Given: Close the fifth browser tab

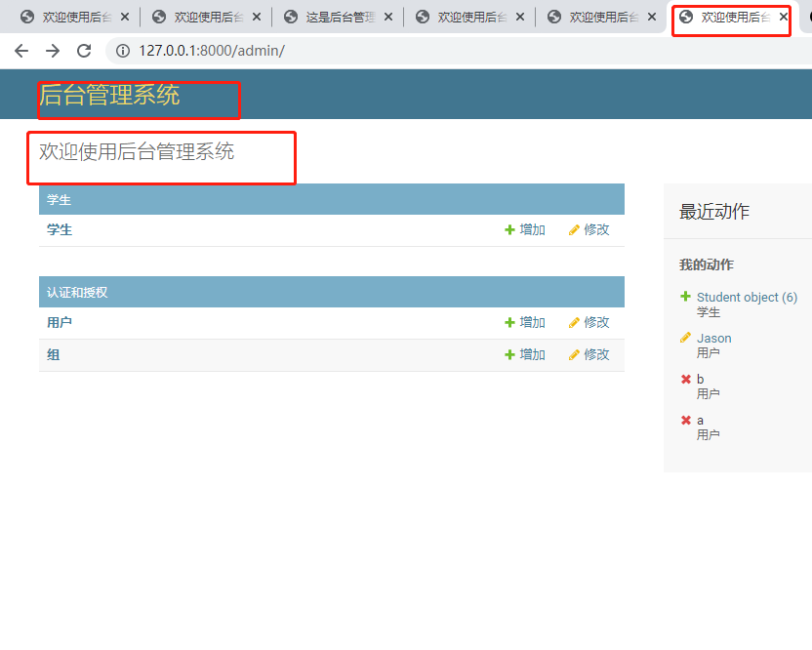Looking at the screenshot, I should pos(652,18).
